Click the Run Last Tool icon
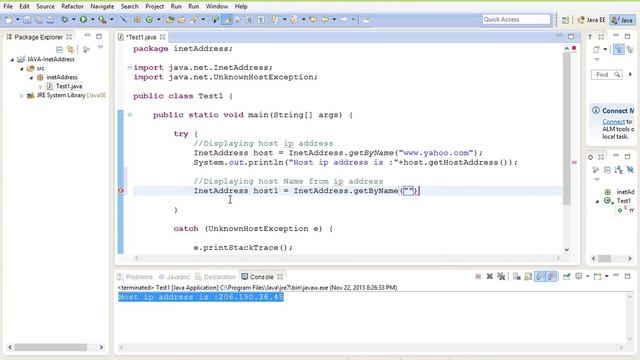 pyautogui.click(x=102, y=20)
